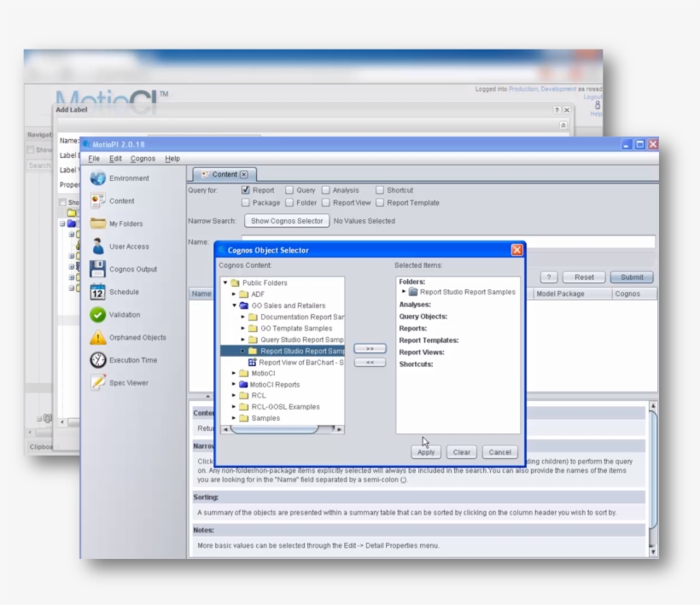Click the ADF folder icon
The image size is (700, 605).
(x=244, y=294)
